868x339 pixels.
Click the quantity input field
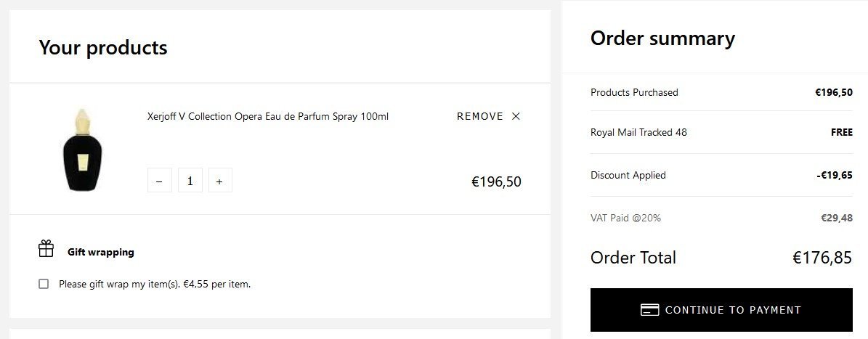(190, 181)
